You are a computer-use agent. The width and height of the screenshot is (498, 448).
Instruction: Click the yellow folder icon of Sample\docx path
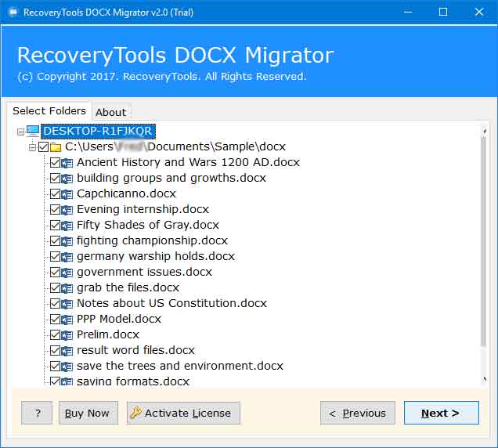[56, 147]
